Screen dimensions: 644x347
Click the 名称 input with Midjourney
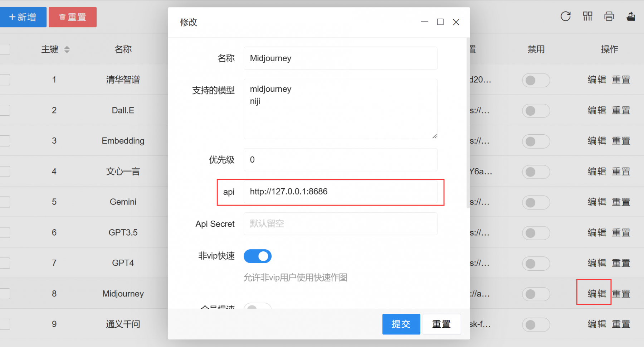340,58
